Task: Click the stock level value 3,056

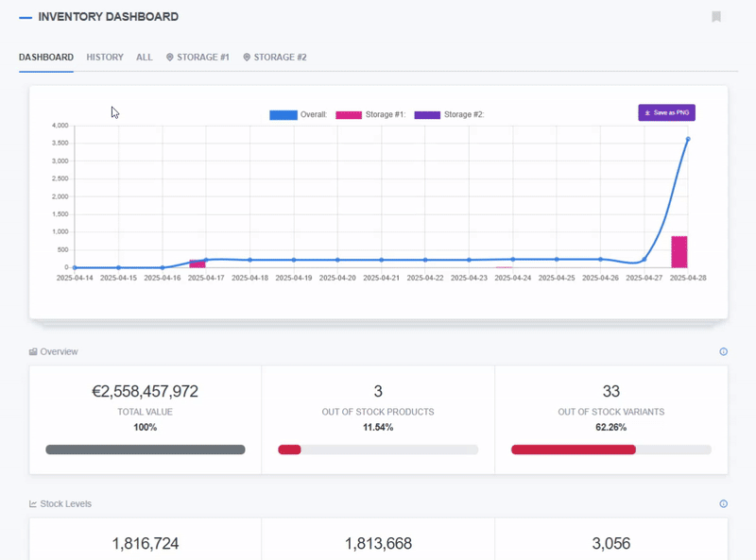Action: (610, 544)
